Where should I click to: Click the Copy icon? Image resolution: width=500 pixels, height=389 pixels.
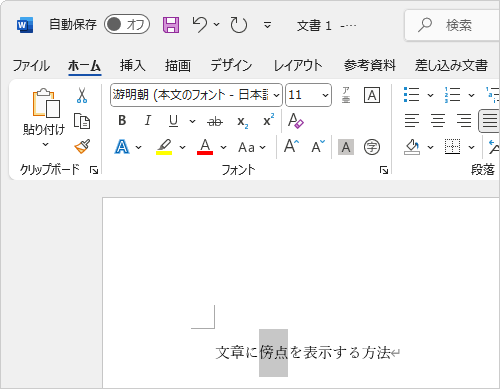82,121
